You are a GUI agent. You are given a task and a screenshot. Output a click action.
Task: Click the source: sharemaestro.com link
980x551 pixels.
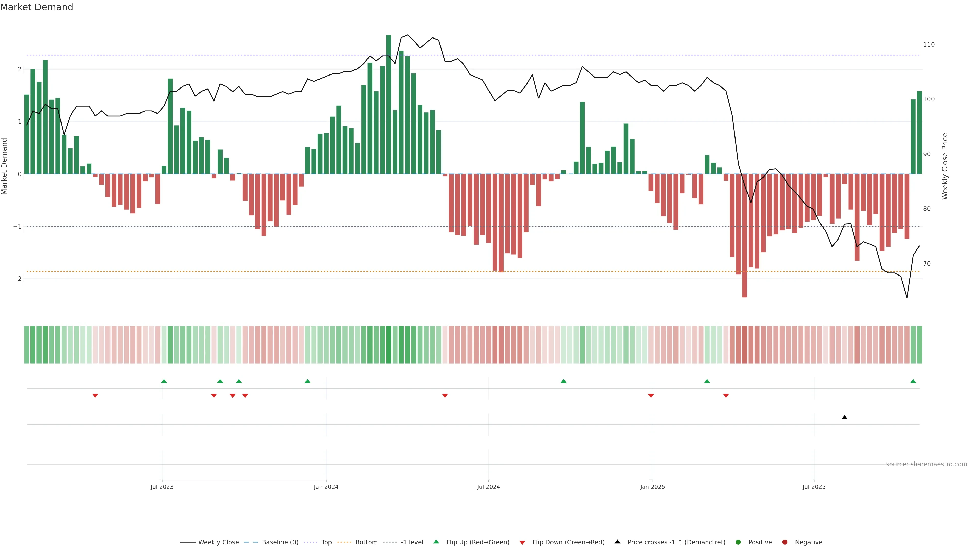pos(926,464)
